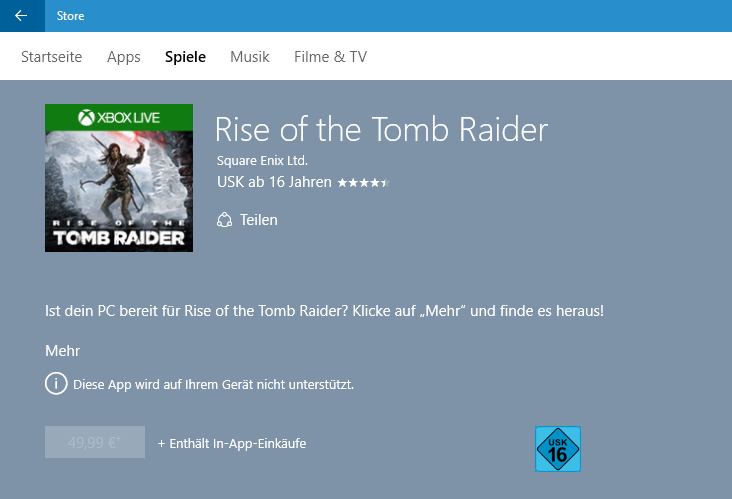Screen dimensions: 732x499
Task: Click the back arrow button
Action: click(x=21, y=16)
